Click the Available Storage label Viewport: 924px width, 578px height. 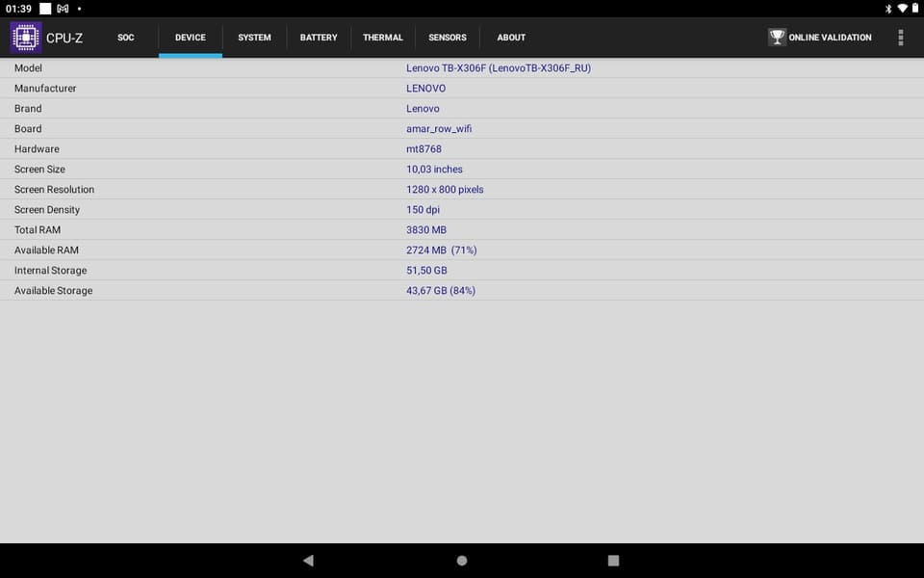coord(53,290)
